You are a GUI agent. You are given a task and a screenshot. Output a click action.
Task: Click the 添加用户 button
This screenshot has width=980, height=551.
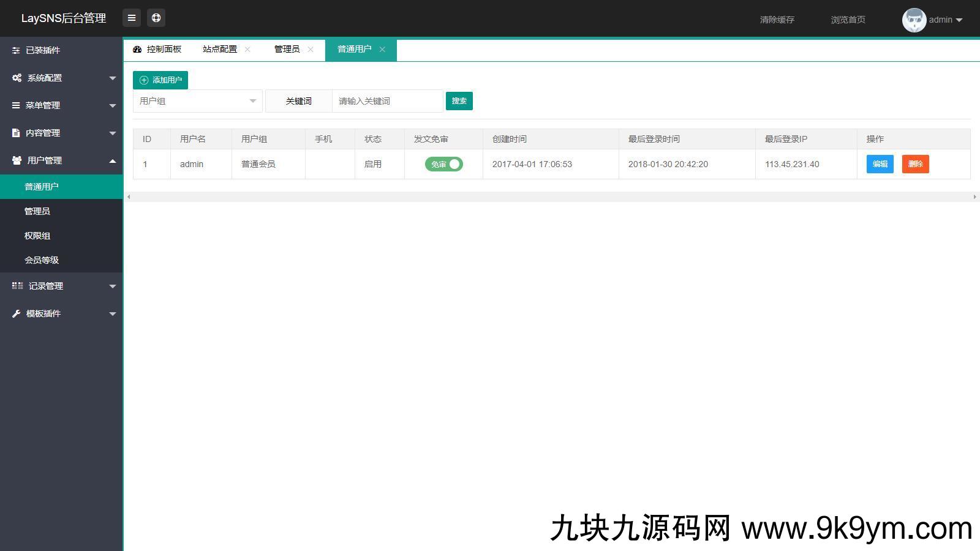tap(160, 80)
